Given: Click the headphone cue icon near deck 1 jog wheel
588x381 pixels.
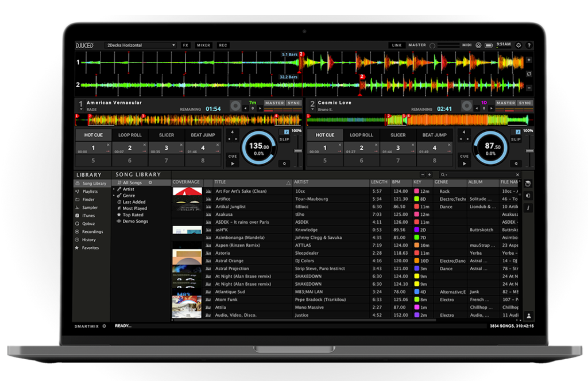Looking at the screenshot, I should pyautogui.click(x=232, y=156).
